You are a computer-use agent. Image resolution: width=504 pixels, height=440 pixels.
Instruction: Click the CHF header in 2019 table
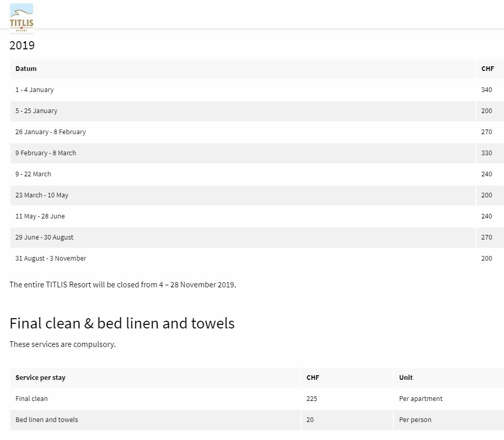(487, 69)
